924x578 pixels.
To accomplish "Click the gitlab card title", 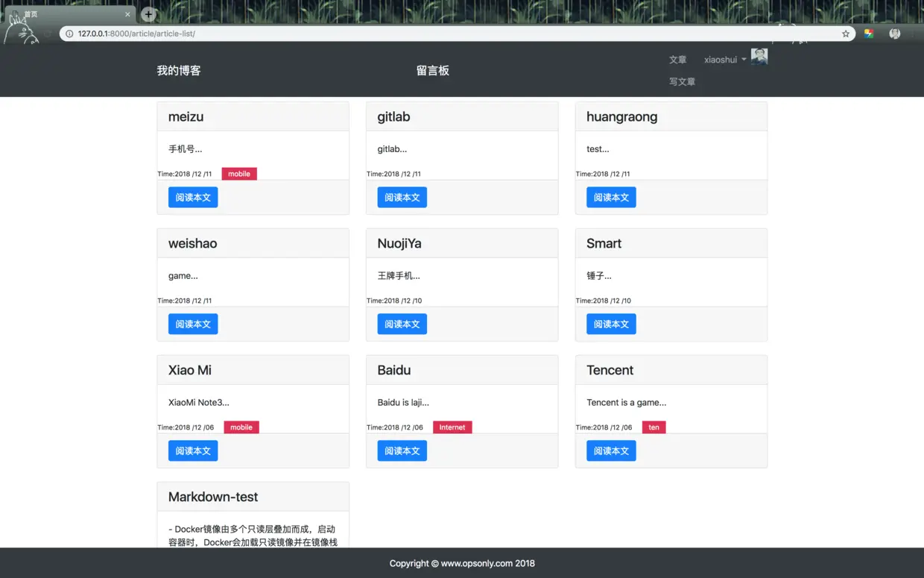I will point(393,117).
